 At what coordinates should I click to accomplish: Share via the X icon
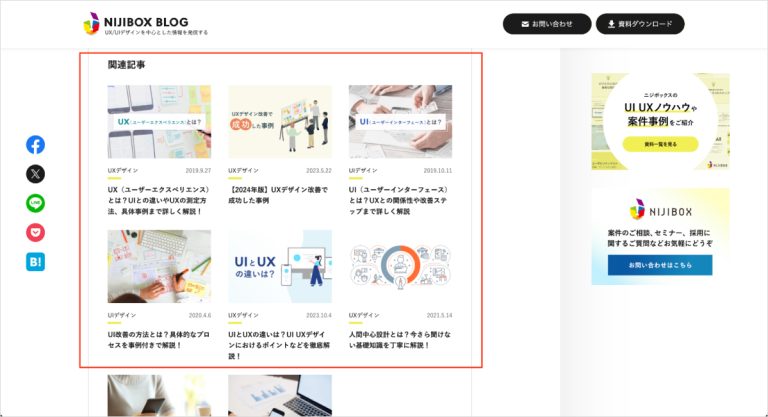click(x=35, y=174)
